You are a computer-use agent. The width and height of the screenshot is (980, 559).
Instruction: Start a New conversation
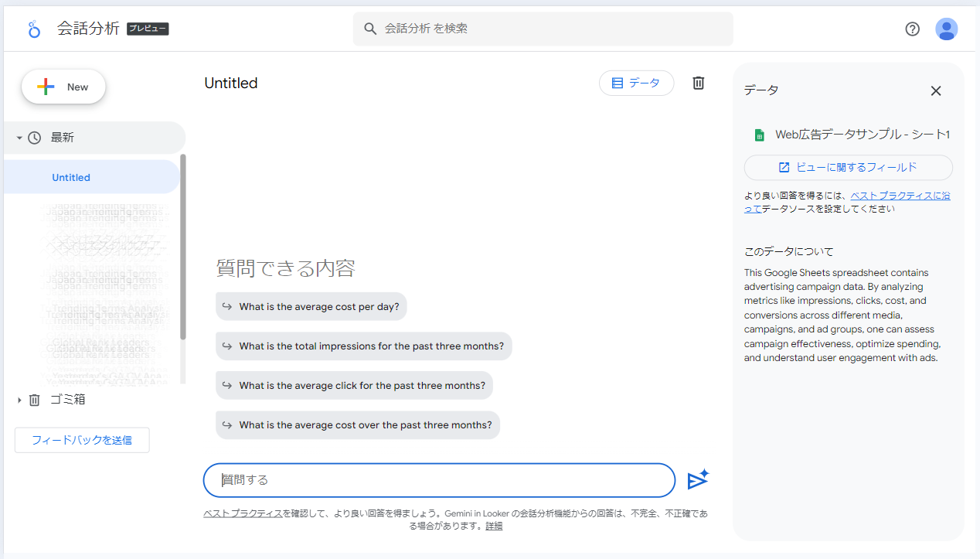point(63,87)
